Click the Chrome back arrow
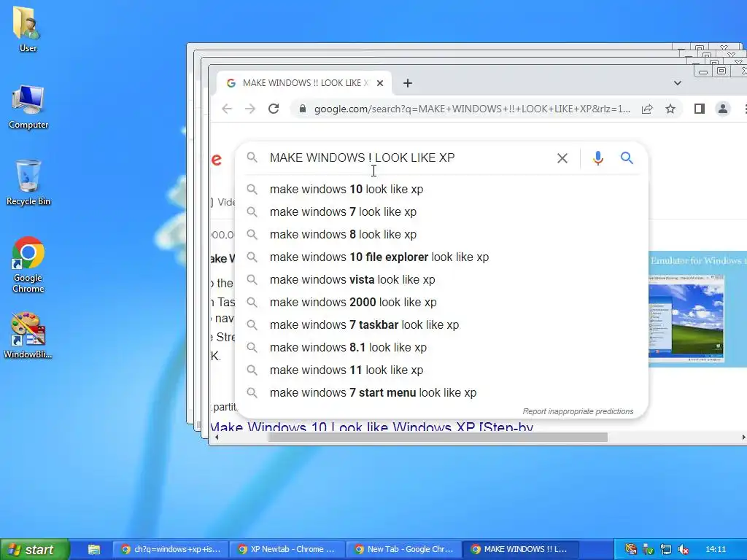Image resolution: width=747 pixels, height=560 pixels. point(227,109)
